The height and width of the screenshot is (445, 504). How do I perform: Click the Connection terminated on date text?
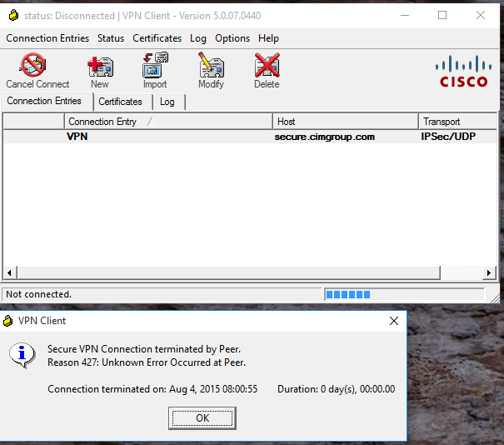[x=152, y=389]
